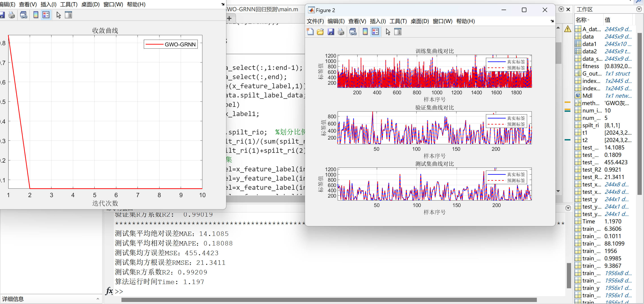Toggle Insert Legend button in Figure 2 toolbar
The image size is (644, 304).
click(375, 32)
